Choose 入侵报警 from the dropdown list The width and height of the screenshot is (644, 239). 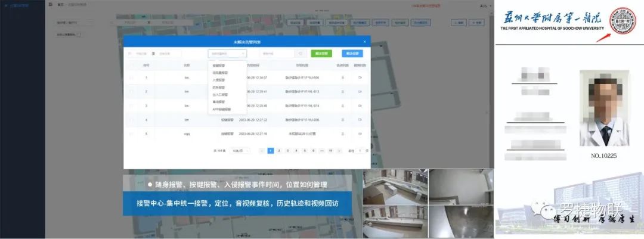[219, 79]
